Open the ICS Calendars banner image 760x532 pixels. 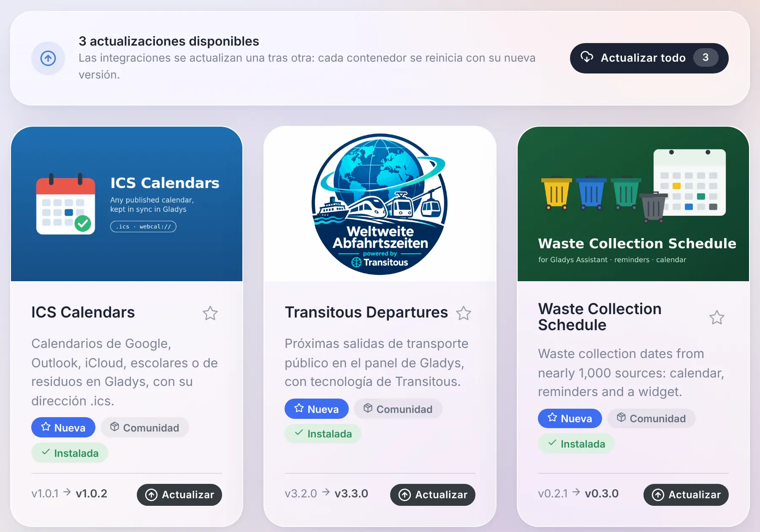click(x=127, y=204)
